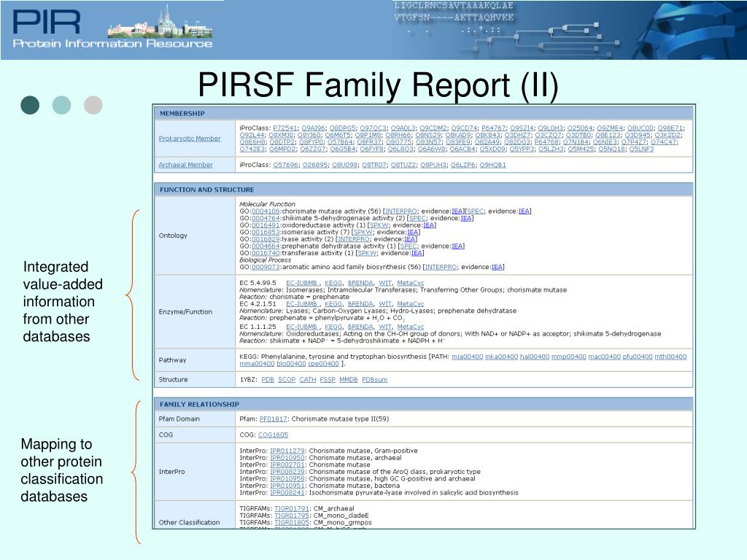Open PDBsum link for structure 1YBZ
The image size is (747, 560).
(x=374, y=380)
